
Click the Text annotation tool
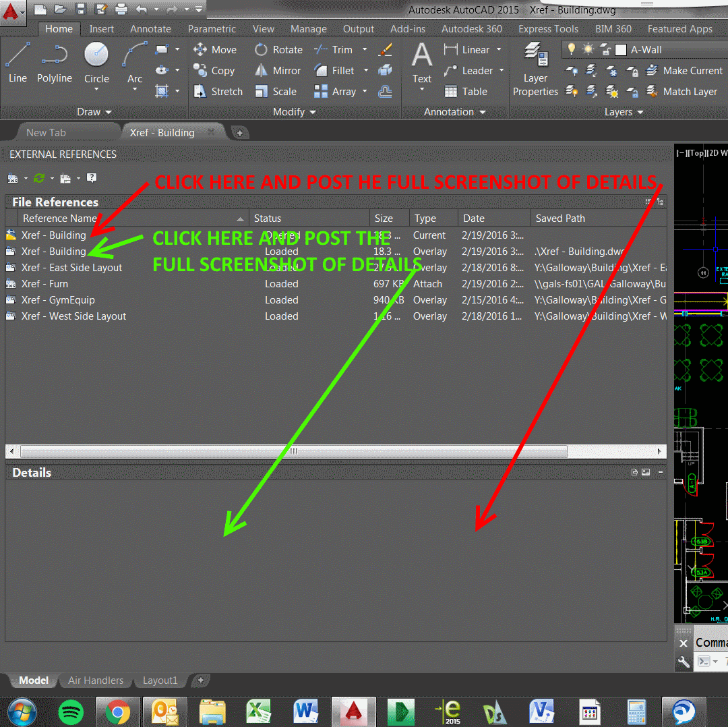(421, 63)
